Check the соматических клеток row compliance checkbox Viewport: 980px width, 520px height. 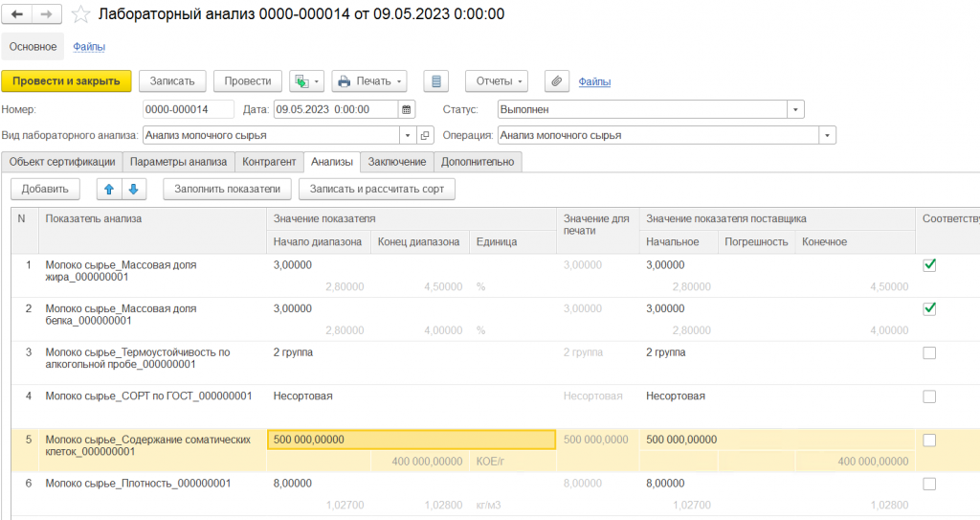tap(929, 441)
